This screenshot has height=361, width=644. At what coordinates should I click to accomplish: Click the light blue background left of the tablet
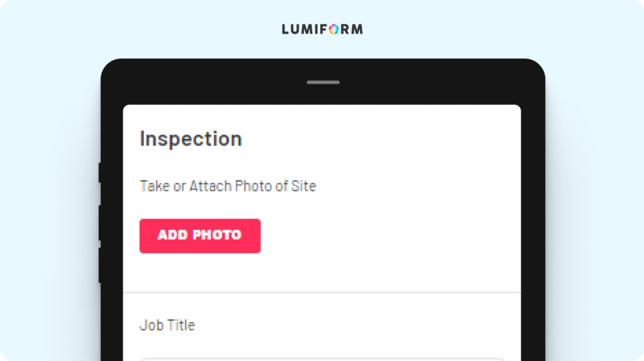pos(49,206)
